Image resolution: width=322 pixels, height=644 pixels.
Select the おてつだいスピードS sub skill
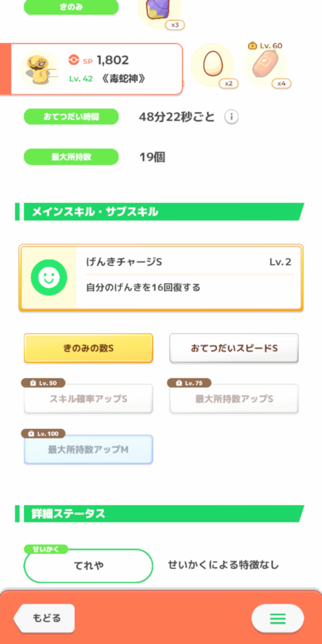point(234,348)
